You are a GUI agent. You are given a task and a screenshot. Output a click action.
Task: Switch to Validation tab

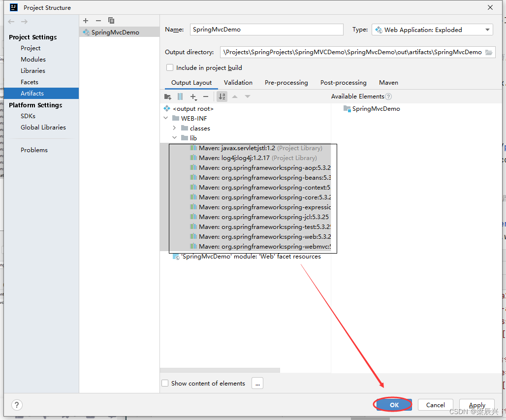pos(238,83)
